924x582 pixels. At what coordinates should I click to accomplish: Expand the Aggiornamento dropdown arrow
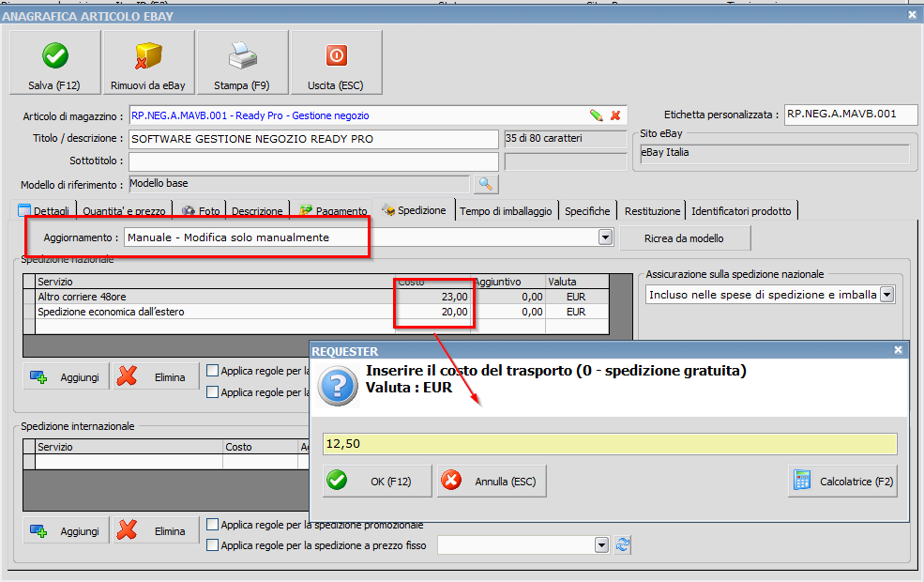(x=605, y=237)
